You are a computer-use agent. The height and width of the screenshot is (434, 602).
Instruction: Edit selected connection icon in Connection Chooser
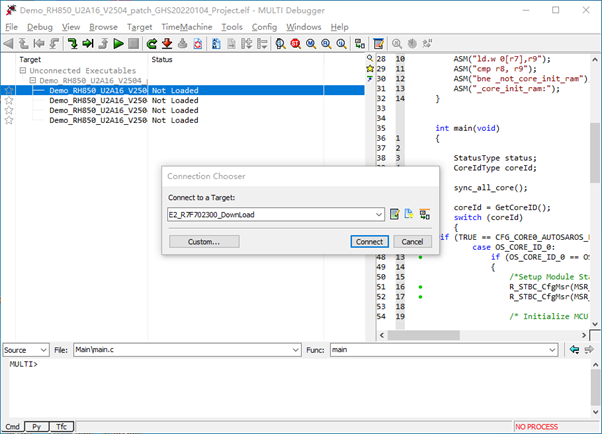point(394,214)
